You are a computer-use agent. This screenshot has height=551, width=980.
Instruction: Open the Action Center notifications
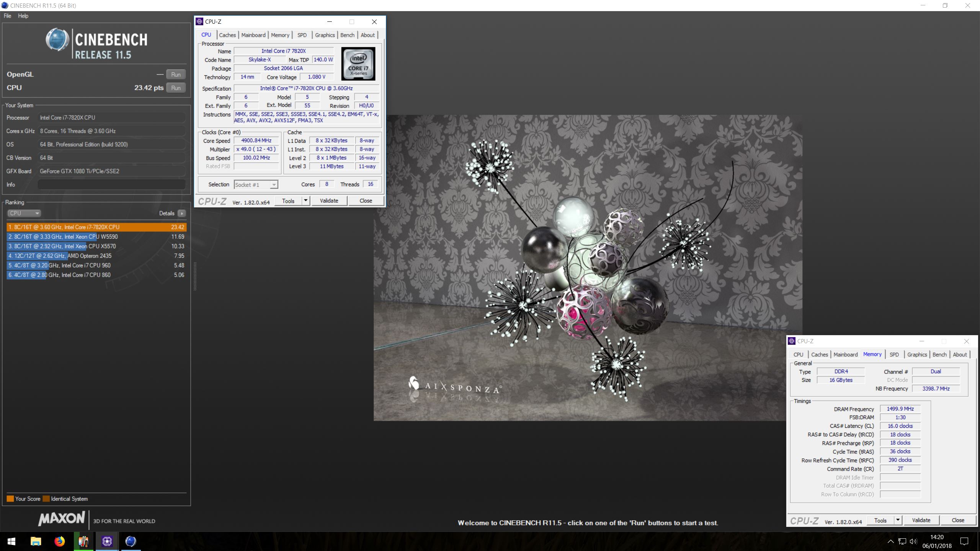(x=964, y=541)
